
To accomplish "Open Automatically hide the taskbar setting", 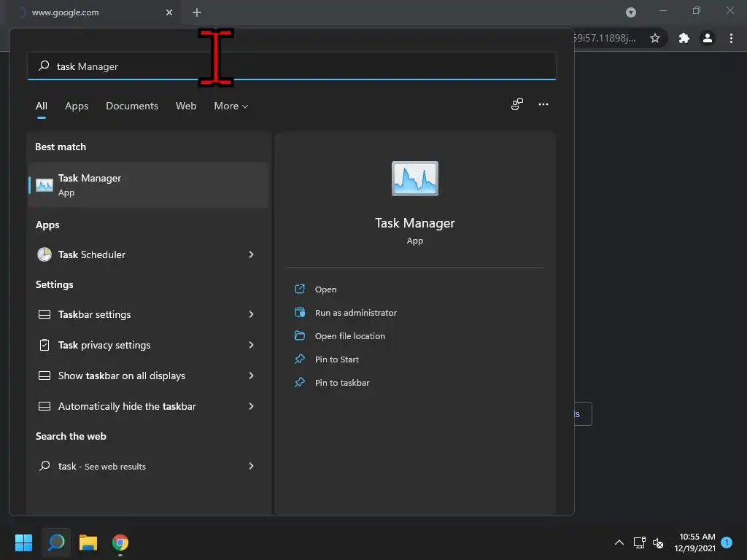I will click(148, 406).
